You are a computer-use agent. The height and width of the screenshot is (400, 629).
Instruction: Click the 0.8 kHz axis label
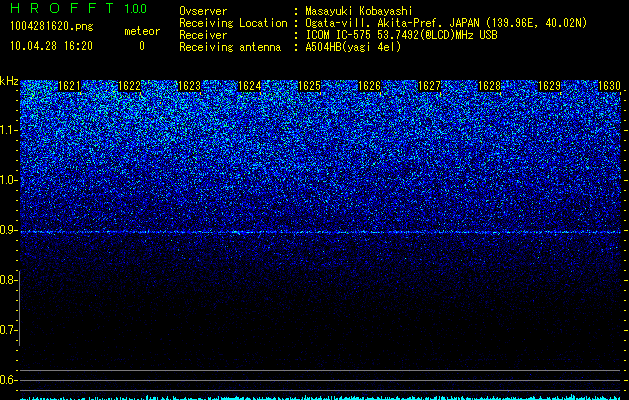(x=8, y=280)
